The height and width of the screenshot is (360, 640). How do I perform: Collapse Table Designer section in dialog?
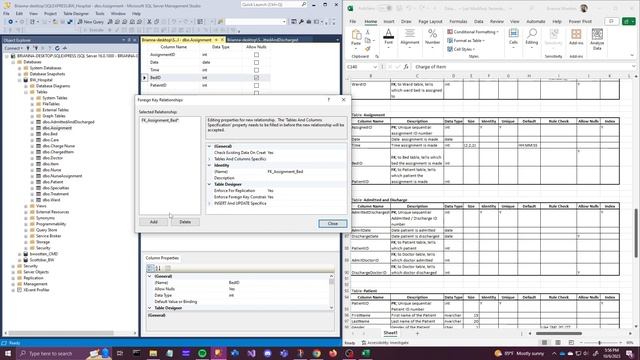pyautogui.click(x=209, y=184)
